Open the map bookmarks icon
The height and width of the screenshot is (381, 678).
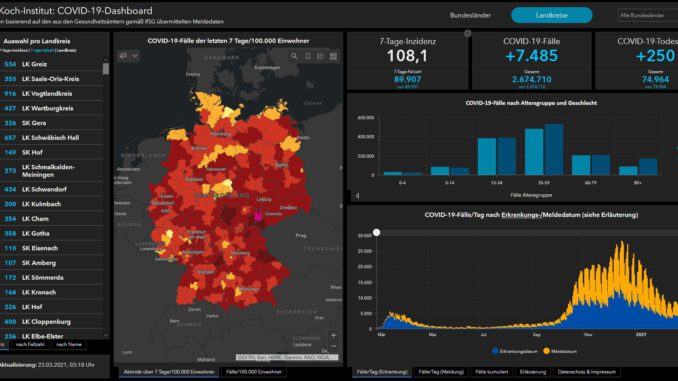307,56
